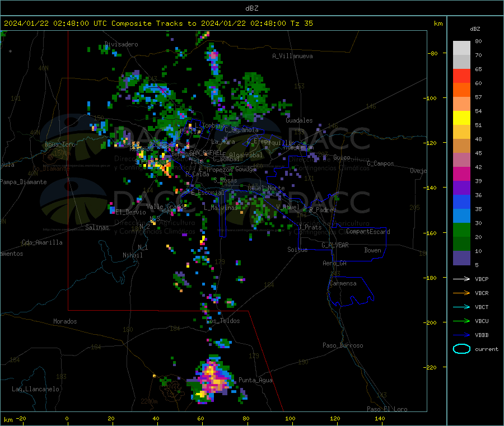Click the 'Aero_GA' map label
This screenshot has width=504, height=426.
pyautogui.click(x=335, y=263)
